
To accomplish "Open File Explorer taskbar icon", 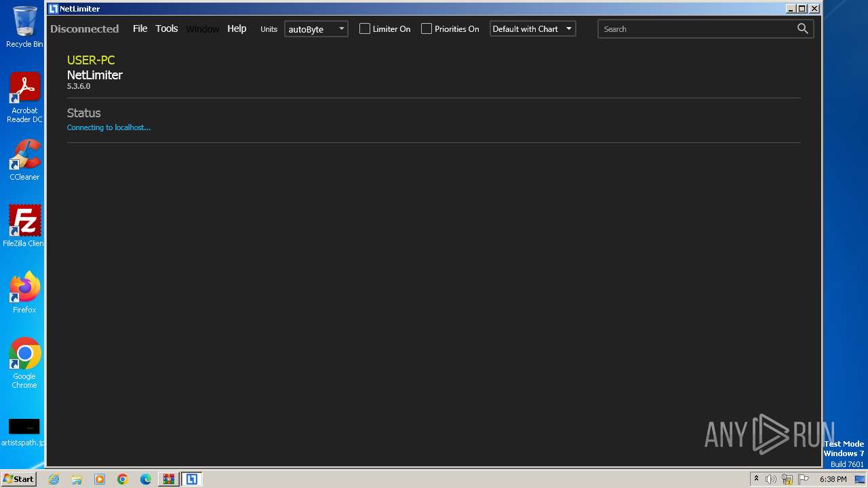I will click(x=77, y=479).
